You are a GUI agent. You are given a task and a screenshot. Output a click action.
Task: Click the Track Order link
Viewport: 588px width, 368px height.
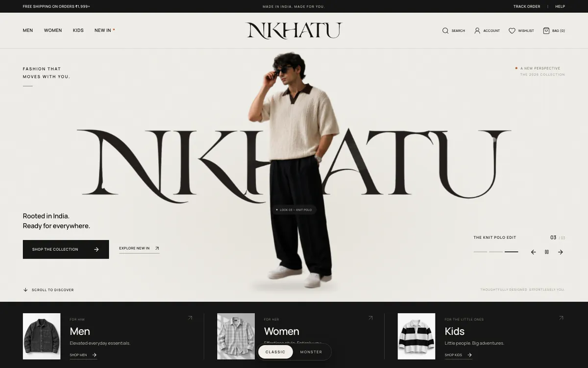[527, 6]
